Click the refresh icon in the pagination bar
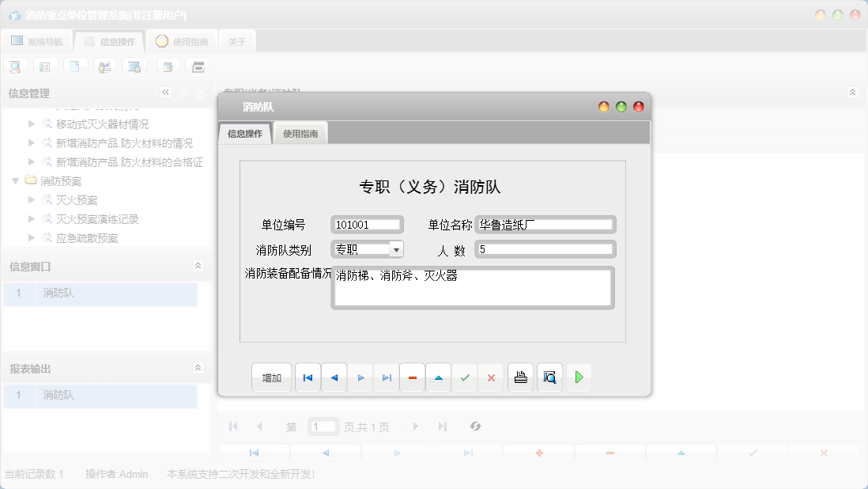 pos(475,426)
